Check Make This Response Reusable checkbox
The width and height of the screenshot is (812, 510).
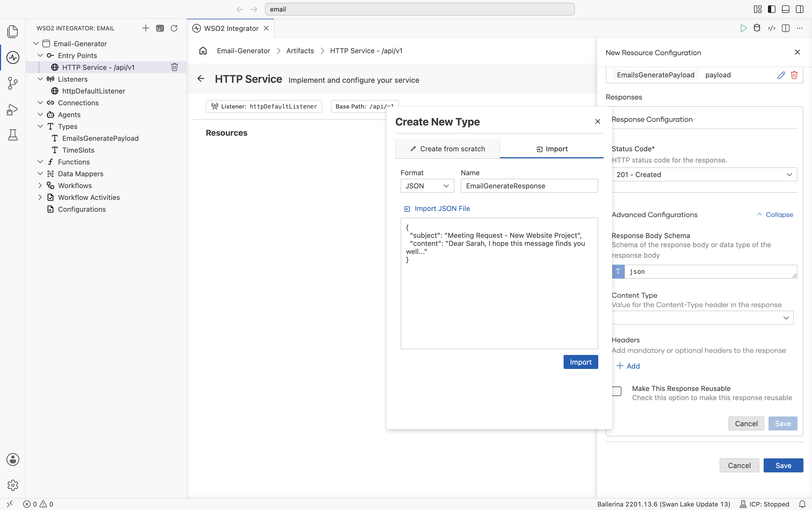pyautogui.click(x=617, y=391)
